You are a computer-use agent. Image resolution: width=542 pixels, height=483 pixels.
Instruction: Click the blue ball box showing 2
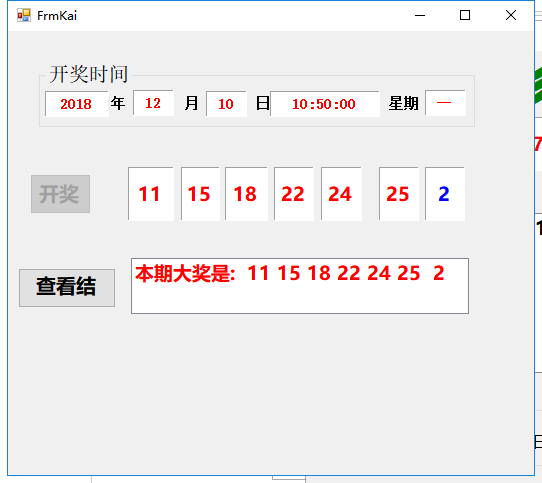click(445, 194)
